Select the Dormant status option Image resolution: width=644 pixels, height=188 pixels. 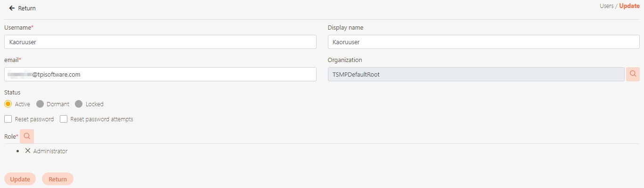40,104
